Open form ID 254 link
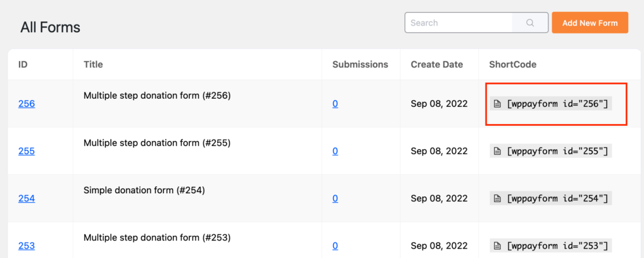 coord(26,199)
